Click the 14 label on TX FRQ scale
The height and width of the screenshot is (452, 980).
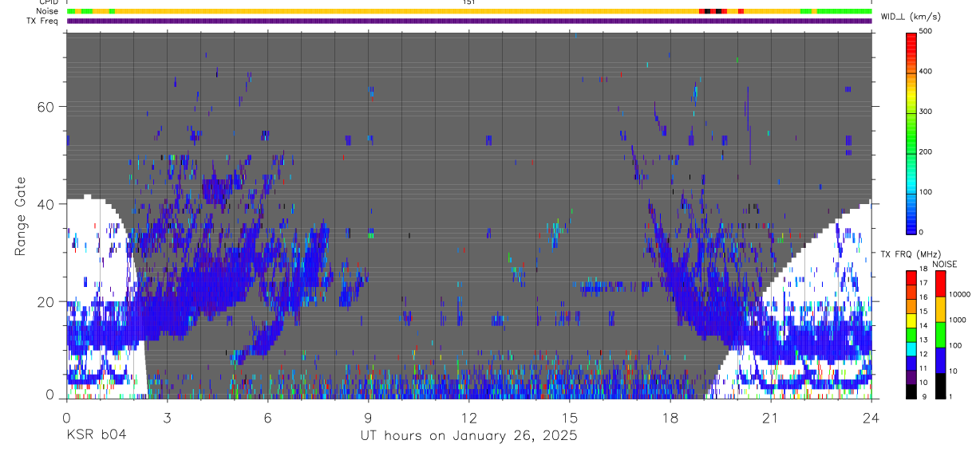pyautogui.click(x=923, y=326)
